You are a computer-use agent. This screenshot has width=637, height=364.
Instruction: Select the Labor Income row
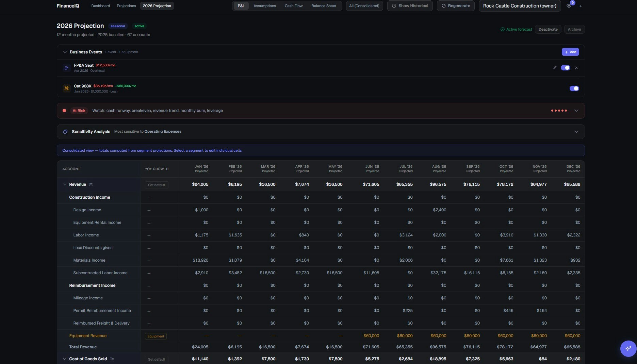point(321,235)
